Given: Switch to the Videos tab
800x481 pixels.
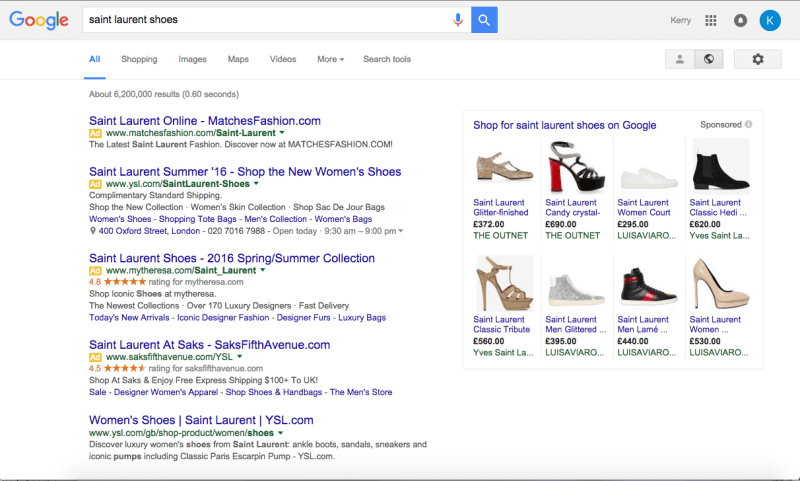Looking at the screenshot, I should click(x=283, y=59).
